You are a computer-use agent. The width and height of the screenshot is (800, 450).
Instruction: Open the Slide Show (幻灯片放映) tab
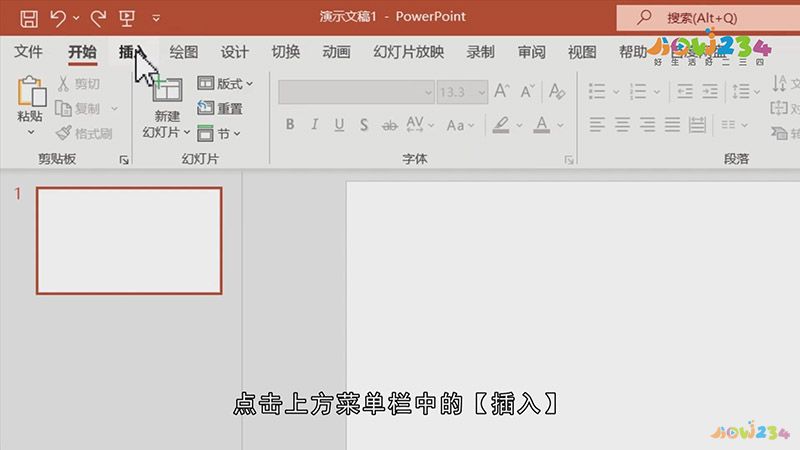pos(409,52)
